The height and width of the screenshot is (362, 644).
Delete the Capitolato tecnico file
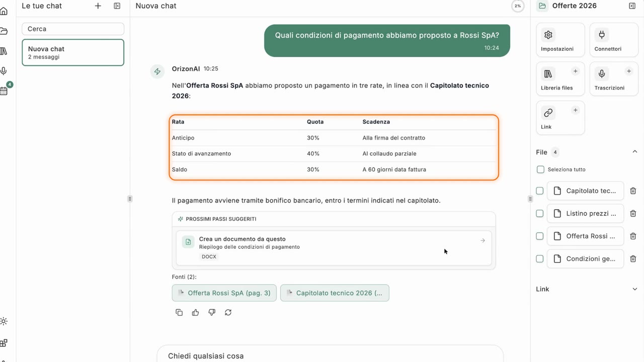[633, 191]
